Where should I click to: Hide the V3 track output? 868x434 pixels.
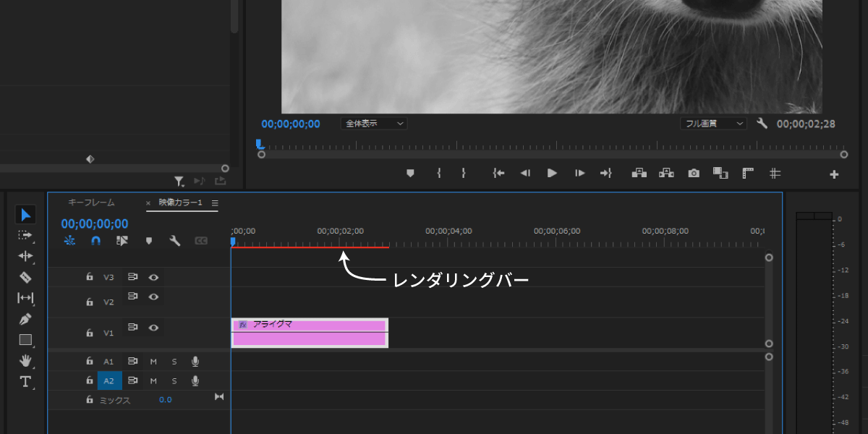[x=153, y=277]
